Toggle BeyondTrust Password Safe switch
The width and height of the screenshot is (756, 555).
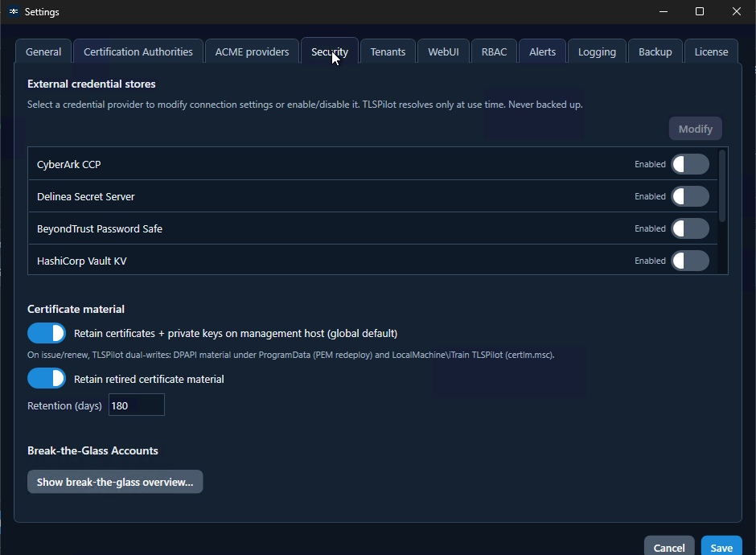click(x=690, y=228)
